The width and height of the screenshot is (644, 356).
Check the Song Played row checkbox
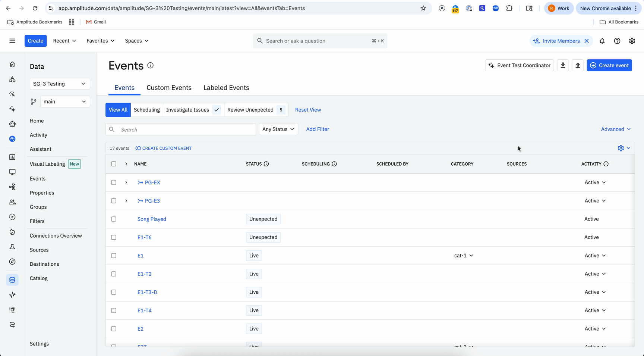(x=114, y=219)
